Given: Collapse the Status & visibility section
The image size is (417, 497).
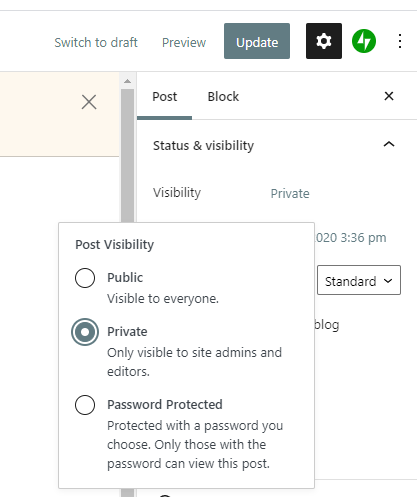Looking at the screenshot, I should [x=389, y=144].
